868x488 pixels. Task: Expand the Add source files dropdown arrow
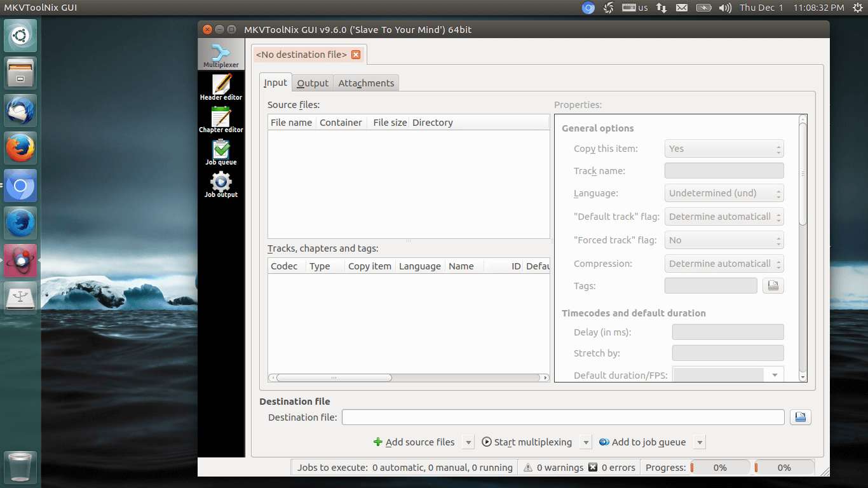point(468,442)
